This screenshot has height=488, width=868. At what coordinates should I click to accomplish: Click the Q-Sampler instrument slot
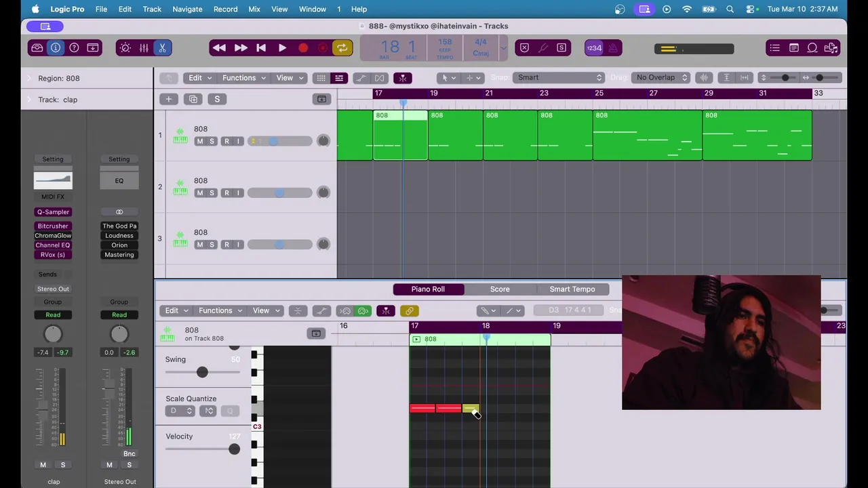[53, 212]
